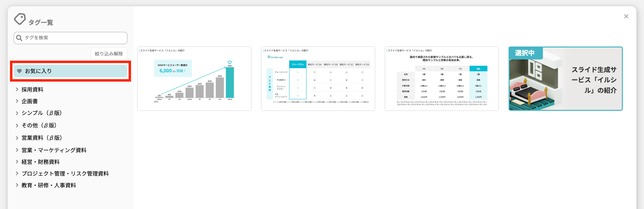
Task: Click the tag icon beside タグ一覧
Action: tap(20, 19)
